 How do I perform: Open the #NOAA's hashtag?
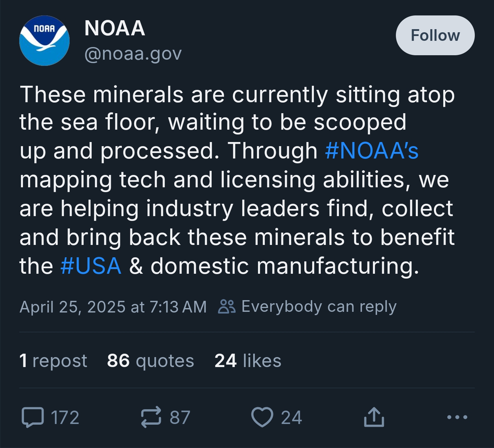coord(372,151)
